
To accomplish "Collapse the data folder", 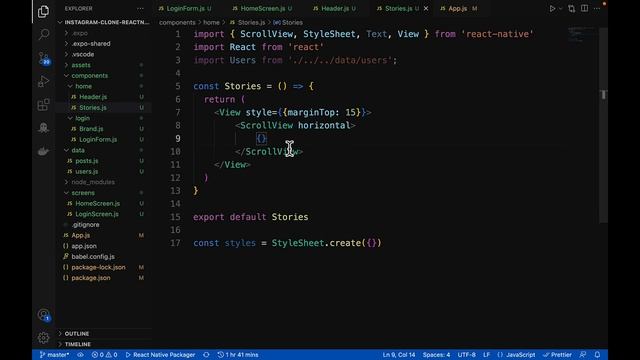I will pyautogui.click(x=78, y=150).
